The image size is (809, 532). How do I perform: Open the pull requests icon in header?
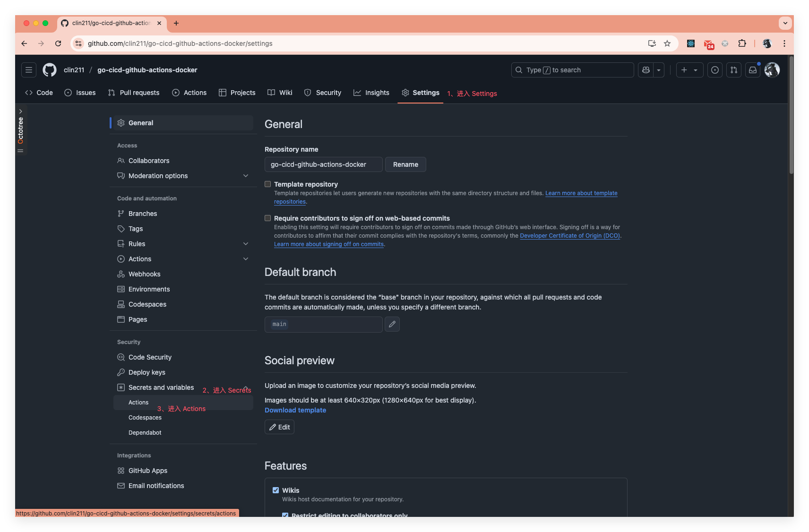pyautogui.click(x=734, y=70)
